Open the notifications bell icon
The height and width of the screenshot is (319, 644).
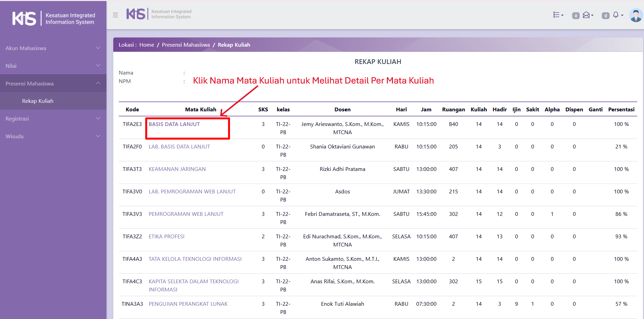(x=616, y=15)
